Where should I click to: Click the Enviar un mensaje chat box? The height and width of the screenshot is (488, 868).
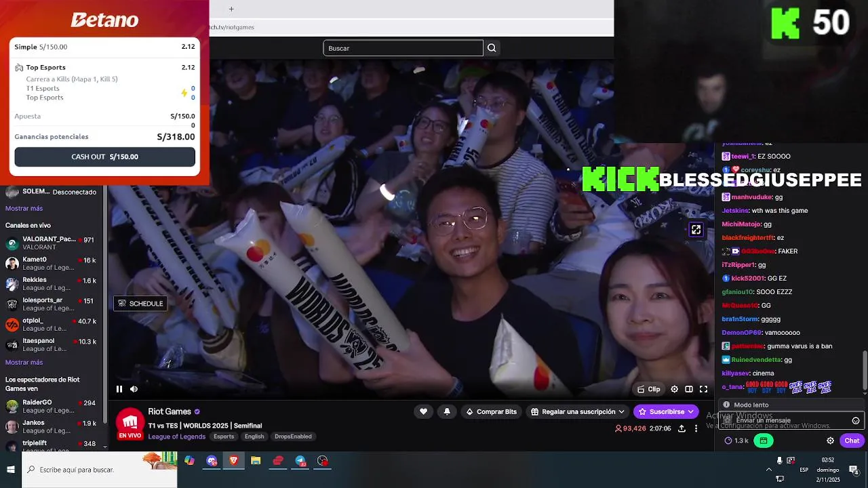pyautogui.click(x=791, y=420)
